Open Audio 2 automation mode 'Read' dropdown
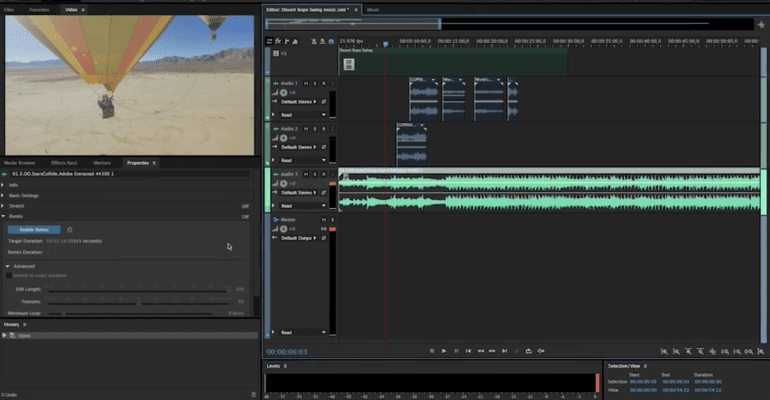 (303, 160)
